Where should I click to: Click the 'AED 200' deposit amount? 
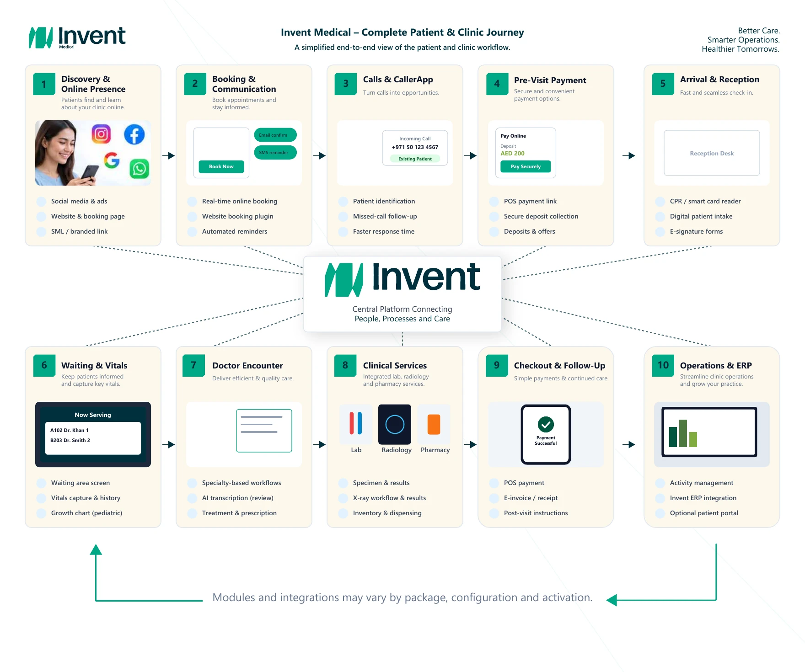pos(512,154)
